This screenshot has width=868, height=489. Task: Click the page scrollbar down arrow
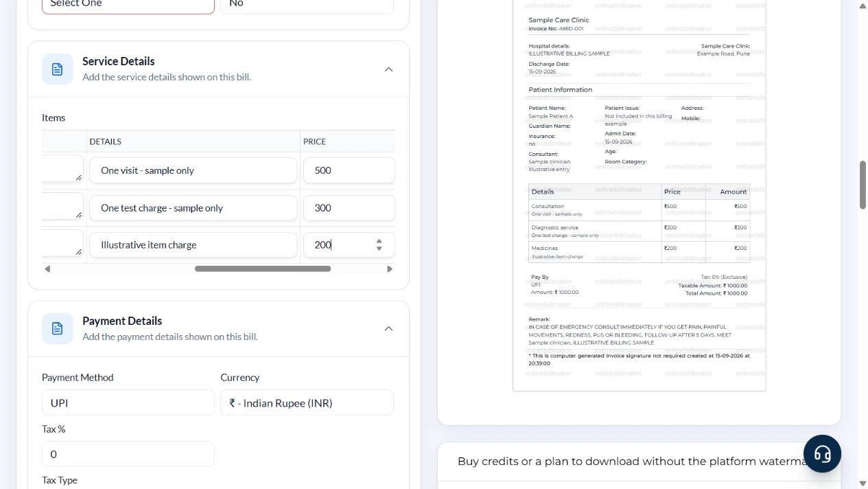click(863, 484)
